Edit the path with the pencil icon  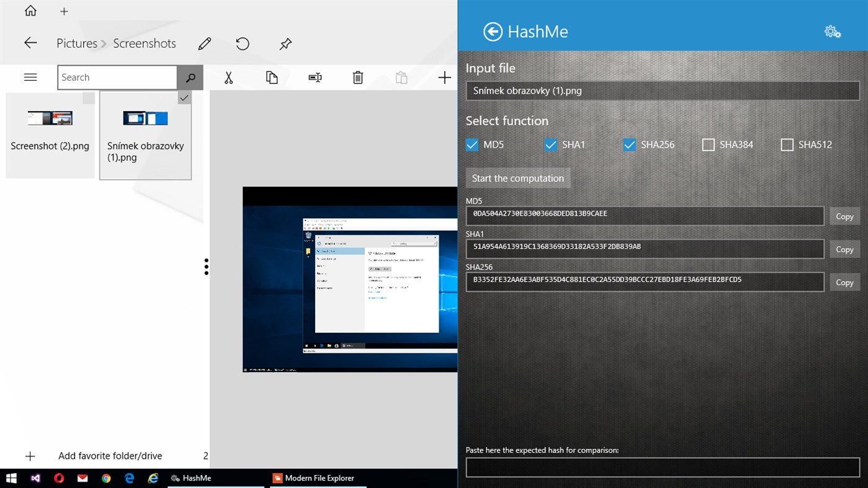coord(205,43)
